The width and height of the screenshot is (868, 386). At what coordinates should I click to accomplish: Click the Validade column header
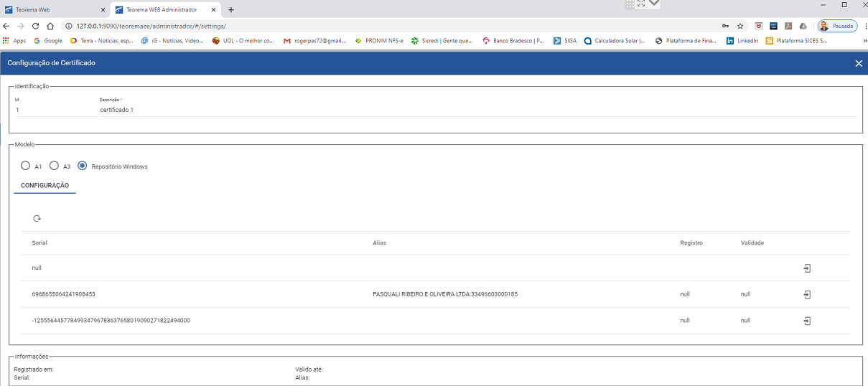(752, 243)
